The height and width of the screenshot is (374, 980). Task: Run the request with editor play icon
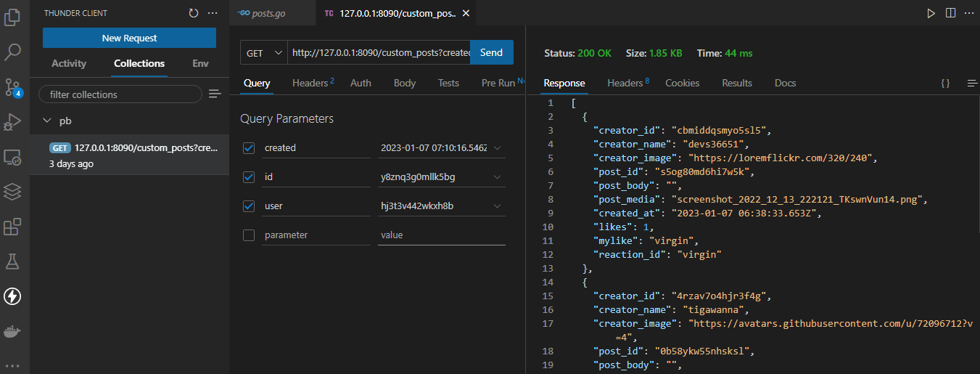click(931, 13)
